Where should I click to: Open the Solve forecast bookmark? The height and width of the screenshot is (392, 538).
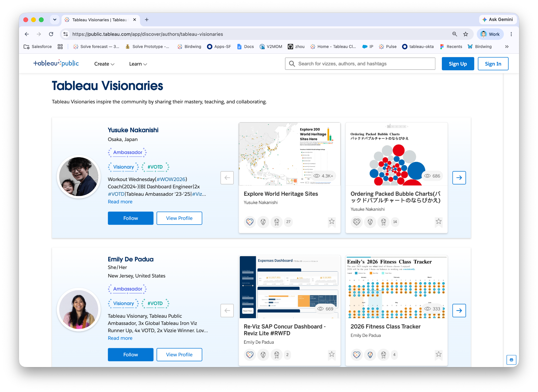click(x=96, y=46)
